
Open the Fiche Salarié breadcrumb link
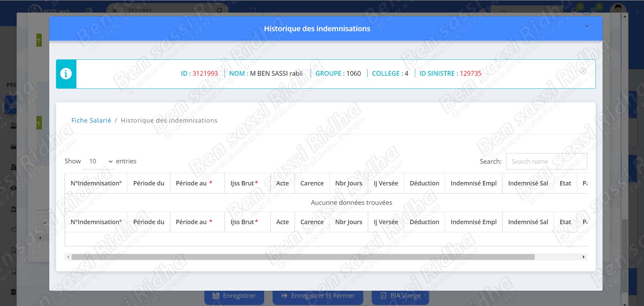click(x=91, y=121)
